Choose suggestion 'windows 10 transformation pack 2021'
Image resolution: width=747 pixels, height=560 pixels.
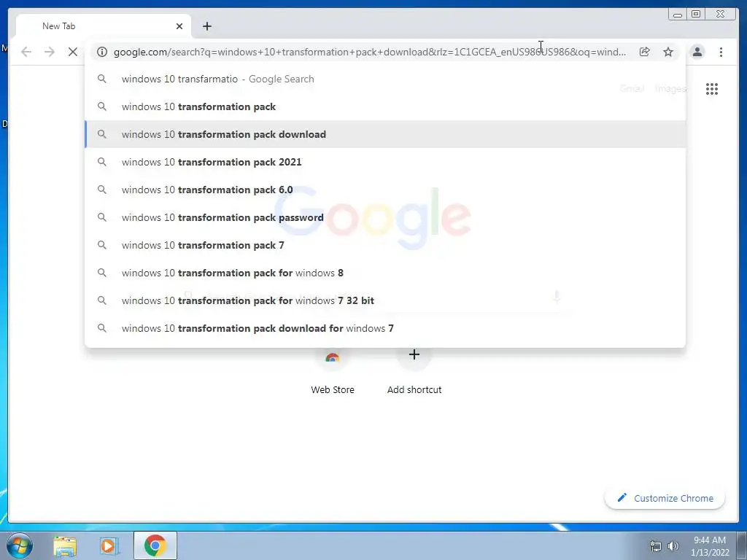point(385,162)
